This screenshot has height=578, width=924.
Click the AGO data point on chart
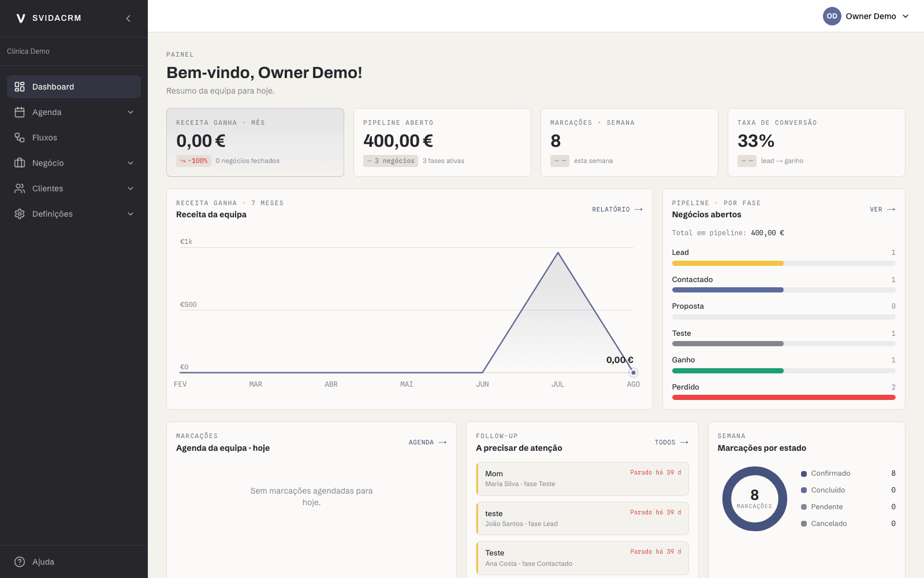pyautogui.click(x=634, y=373)
